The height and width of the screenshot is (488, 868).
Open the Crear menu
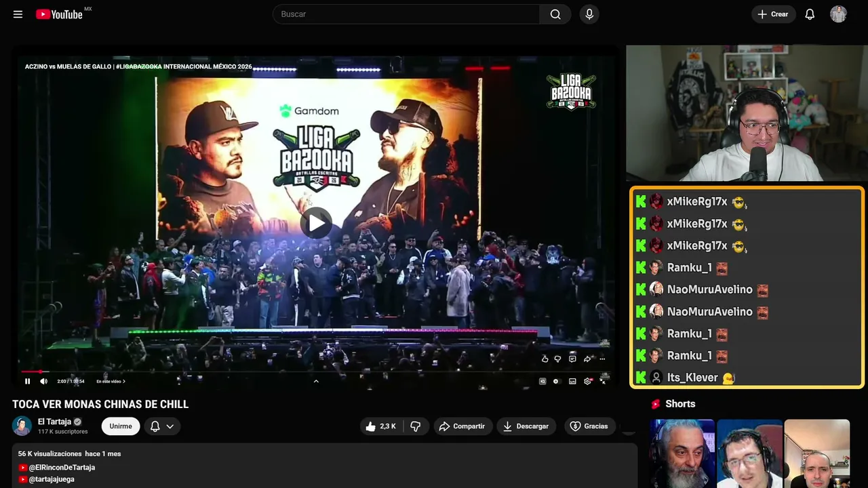772,14
